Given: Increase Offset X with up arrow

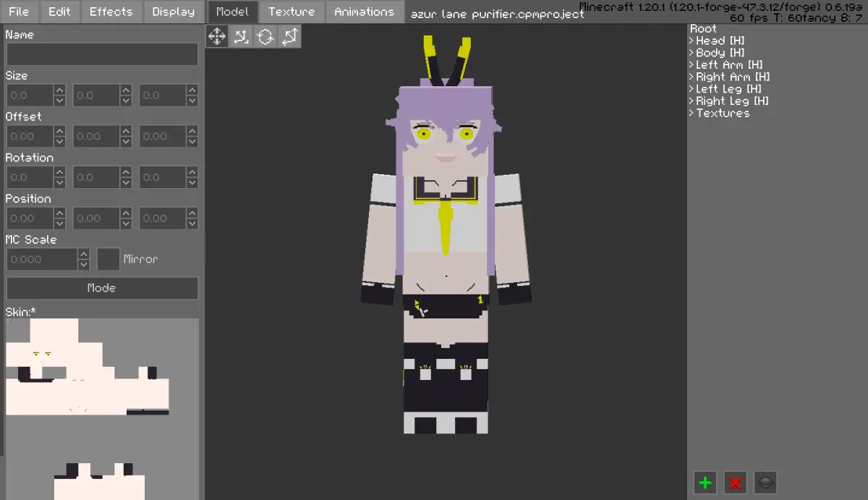Looking at the screenshot, I should tap(59, 131).
